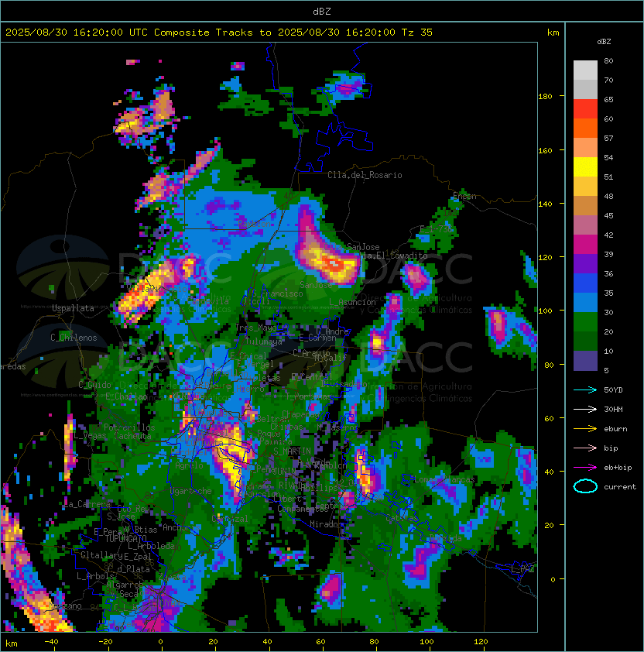Screen dimensions: 644x652
Task: Click the '-40' tick on horizontal km axis
Action: coord(51,642)
